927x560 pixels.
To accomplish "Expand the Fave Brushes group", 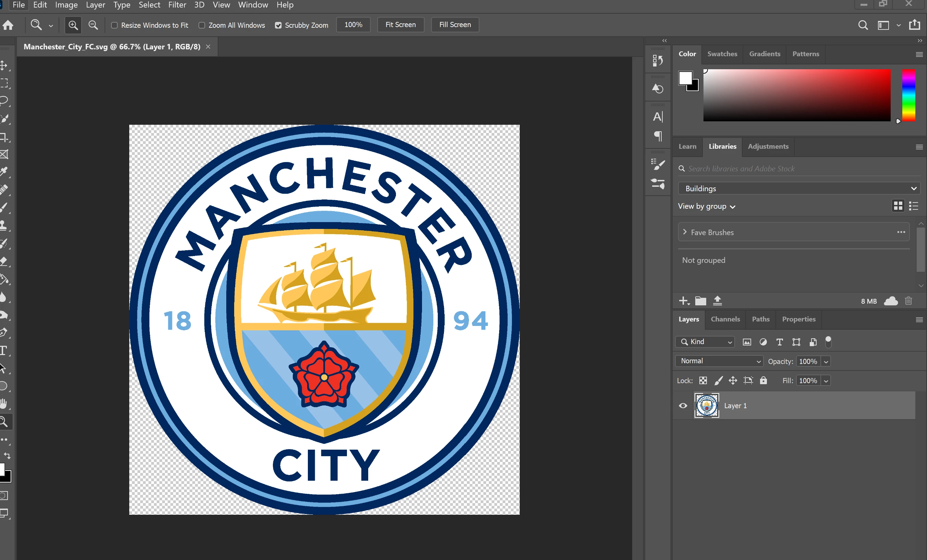I will click(x=685, y=232).
